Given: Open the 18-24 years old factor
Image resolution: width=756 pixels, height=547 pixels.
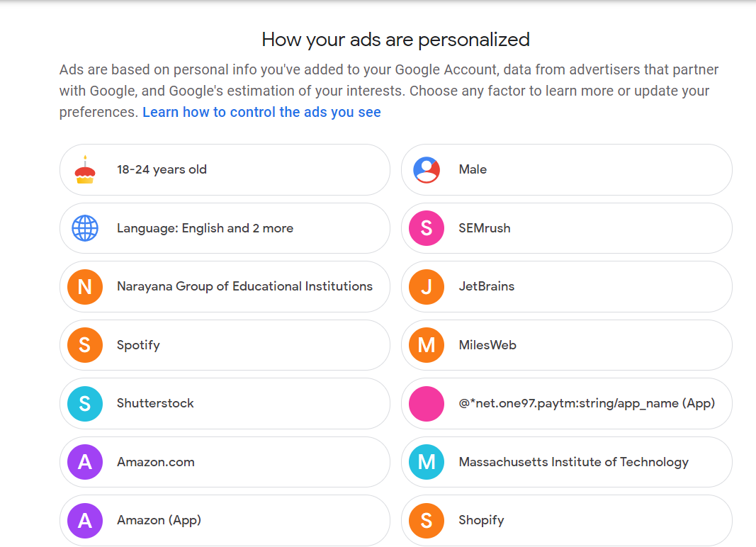Looking at the screenshot, I should pos(162,170).
